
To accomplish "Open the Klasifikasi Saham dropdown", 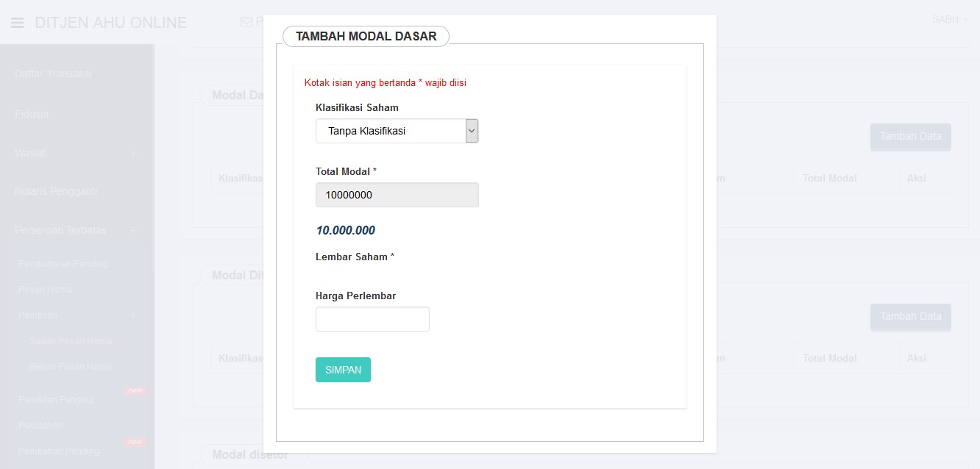I will 397,132.
